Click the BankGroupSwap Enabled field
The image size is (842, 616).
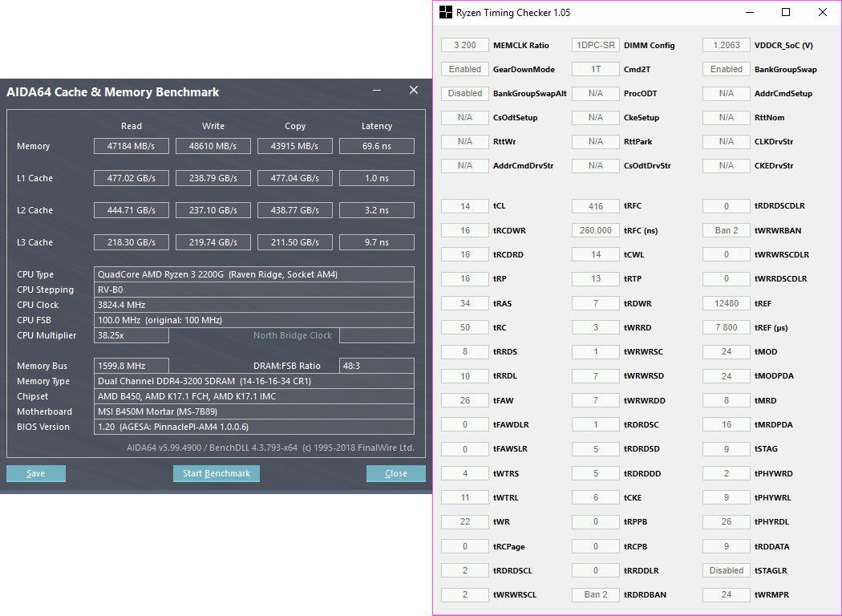pyautogui.click(x=726, y=69)
